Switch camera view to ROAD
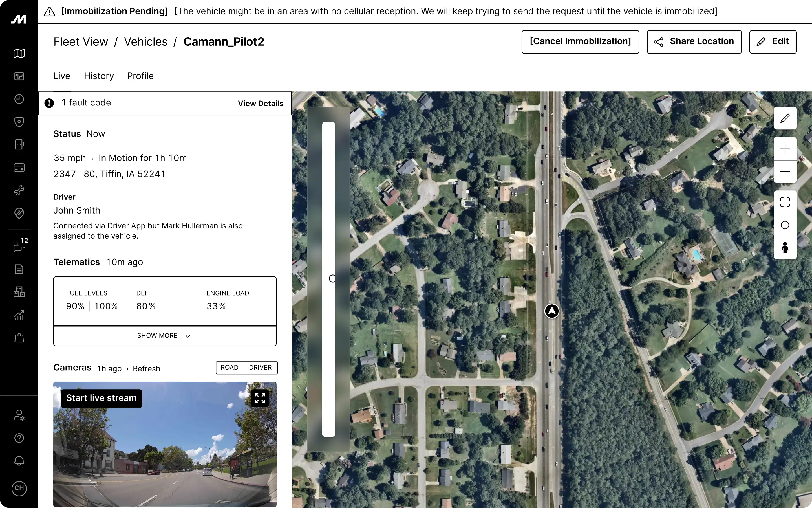812x508 pixels. pos(230,368)
